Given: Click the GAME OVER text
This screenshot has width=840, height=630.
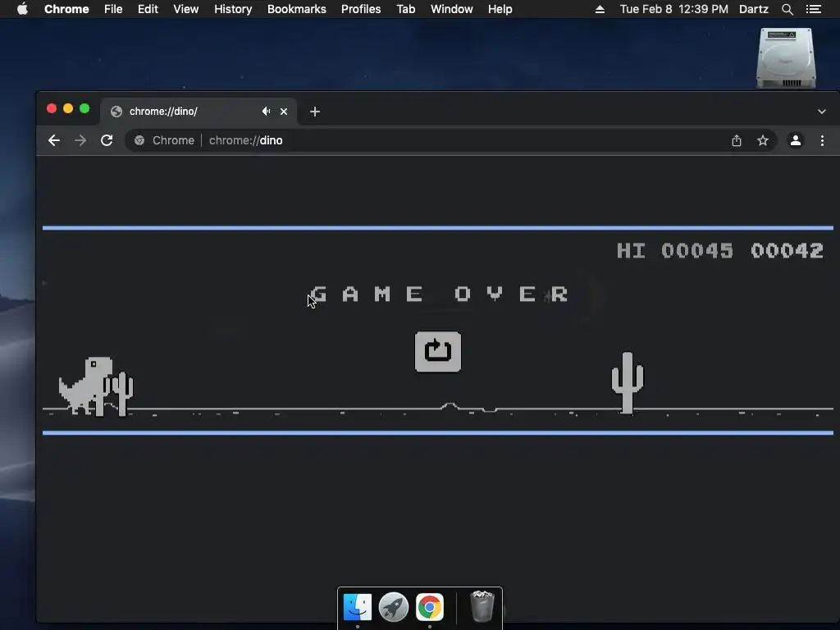Looking at the screenshot, I should pyautogui.click(x=439, y=294).
